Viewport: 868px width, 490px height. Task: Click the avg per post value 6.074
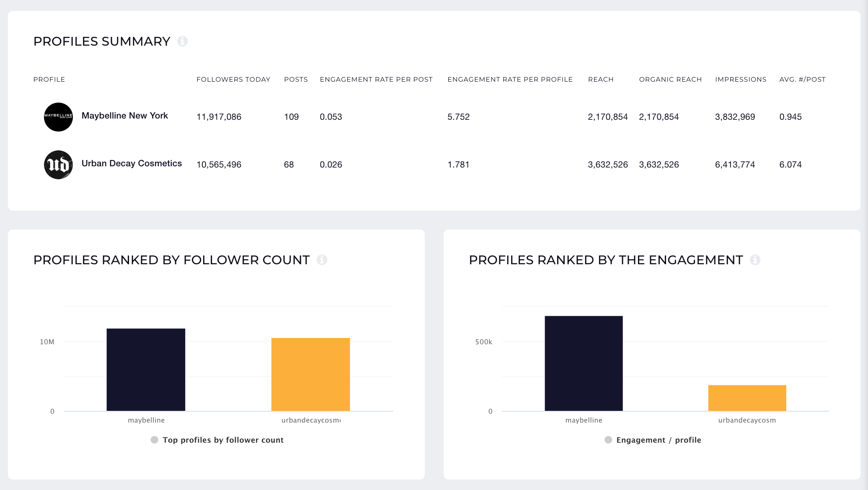point(790,165)
